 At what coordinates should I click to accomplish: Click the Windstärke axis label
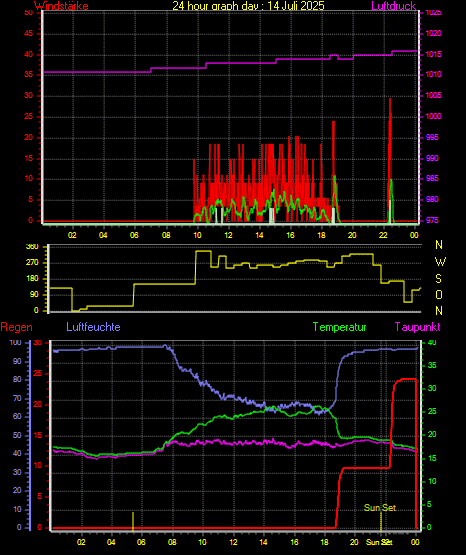pyautogui.click(x=61, y=6)
